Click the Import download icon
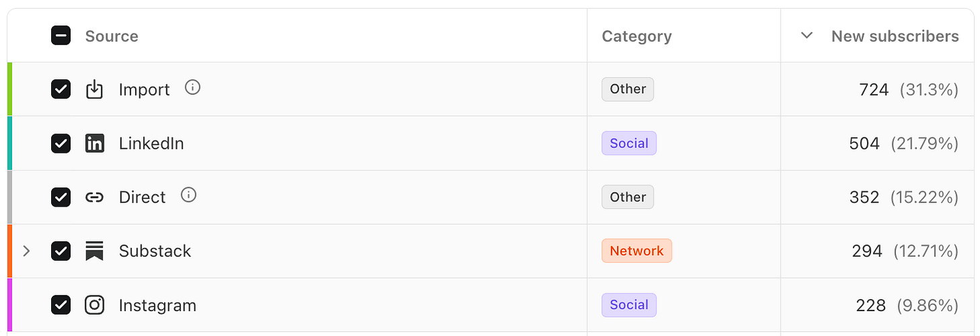980x336 pixels. pyautogui.click(x=95, y=90)
